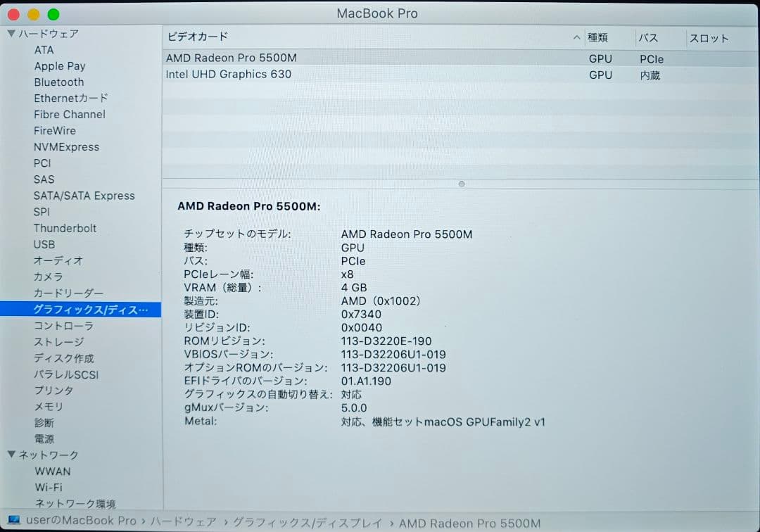Open the ストレージ section

click(58, 341)
